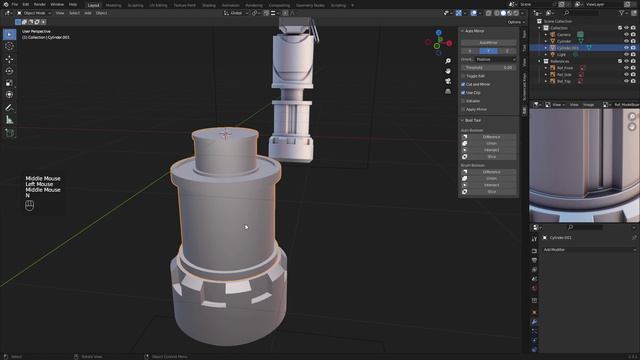The image size is (640, 360).
Task: Click the viewport zoom magnifier icon
Action: pyautogui.click(x=448, y=61)
